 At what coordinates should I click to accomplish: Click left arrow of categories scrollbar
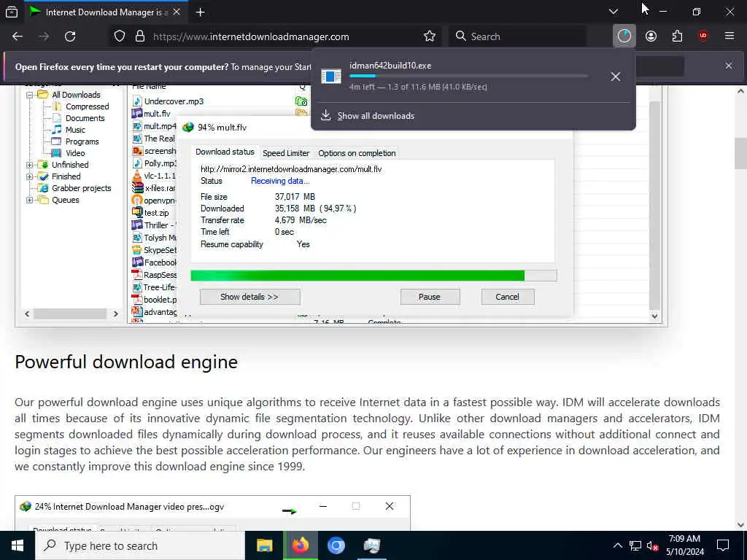tap(27, 314)
